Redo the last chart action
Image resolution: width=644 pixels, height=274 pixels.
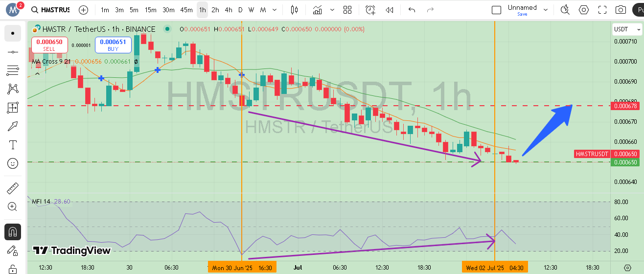(430, 10)
